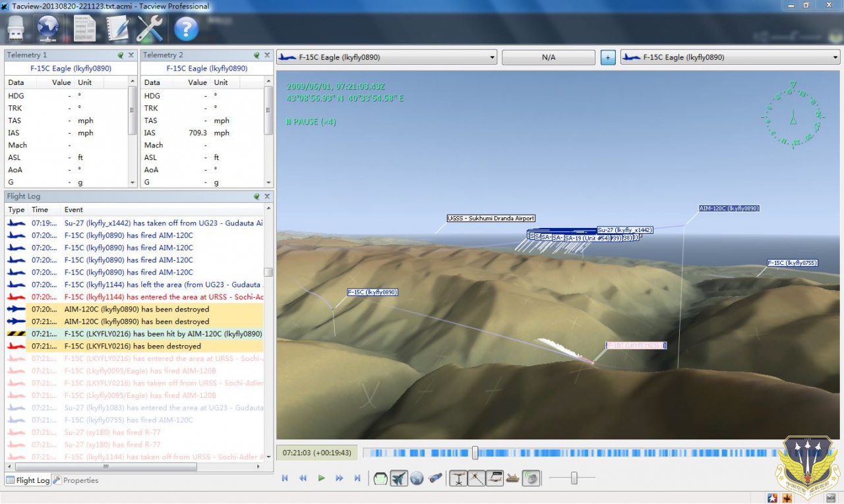Click the rewind playback button
The width and height of the screenshot is (844, 504).
coord(303,478)
